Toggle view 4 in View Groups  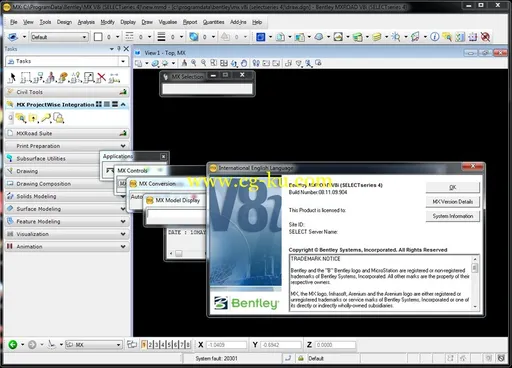[x=163, y=344]
